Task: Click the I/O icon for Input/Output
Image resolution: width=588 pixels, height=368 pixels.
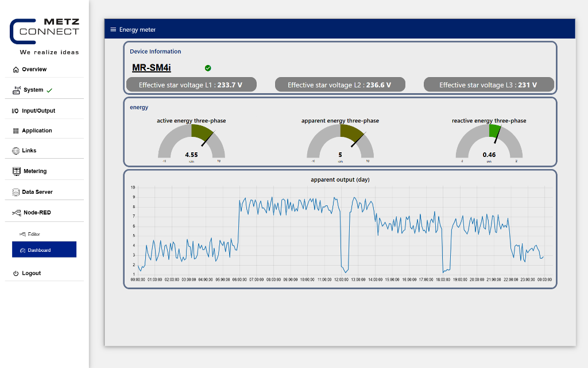Action: pos(15,111)
